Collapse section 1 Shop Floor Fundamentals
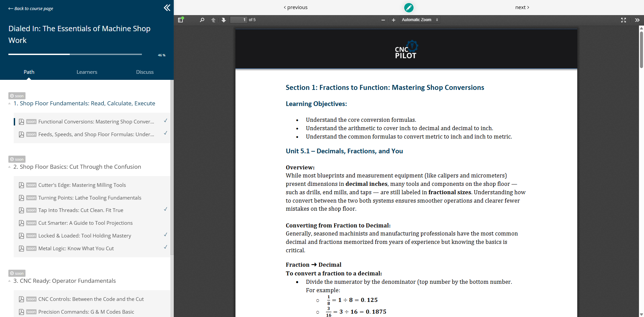Viewport: 644px width, 317px height. pos(9,104)
